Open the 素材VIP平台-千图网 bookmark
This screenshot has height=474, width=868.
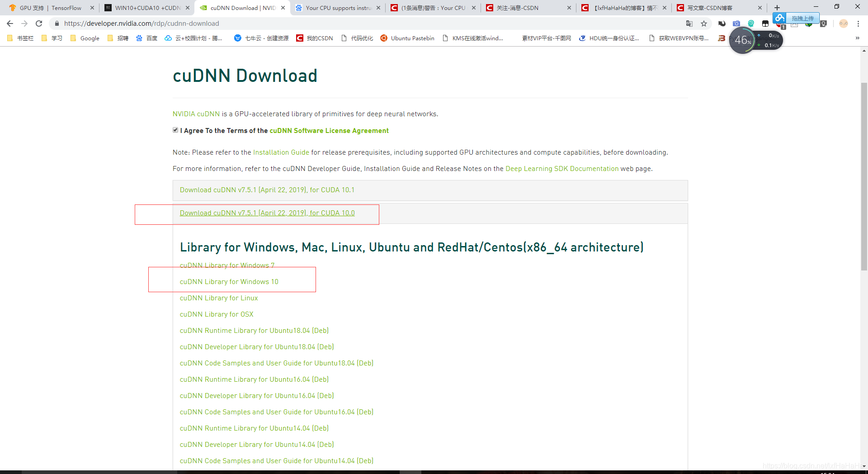(x=546, y=38)
